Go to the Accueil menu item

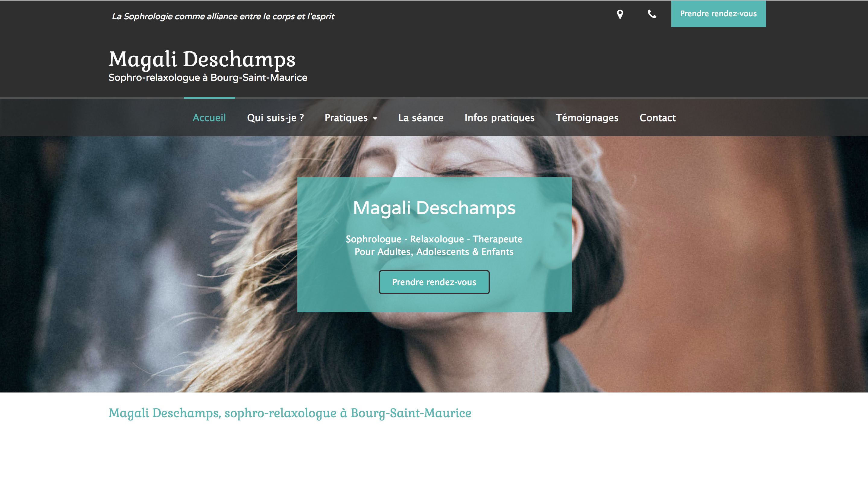pos(209,118)
